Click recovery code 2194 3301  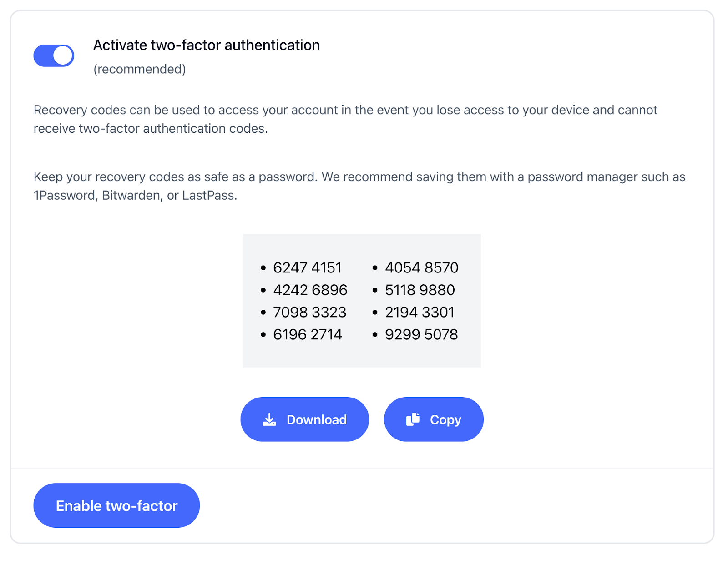point(420,312)
